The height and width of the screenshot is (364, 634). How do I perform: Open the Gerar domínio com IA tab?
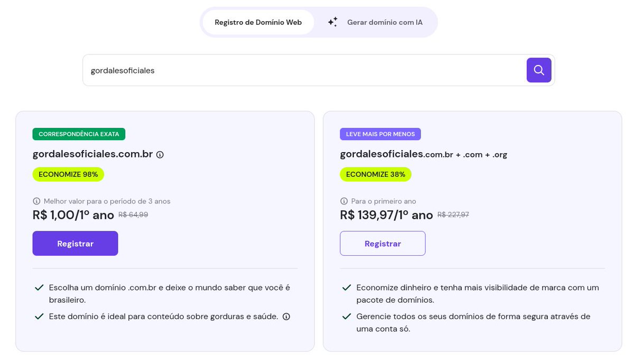pos(377,22)
